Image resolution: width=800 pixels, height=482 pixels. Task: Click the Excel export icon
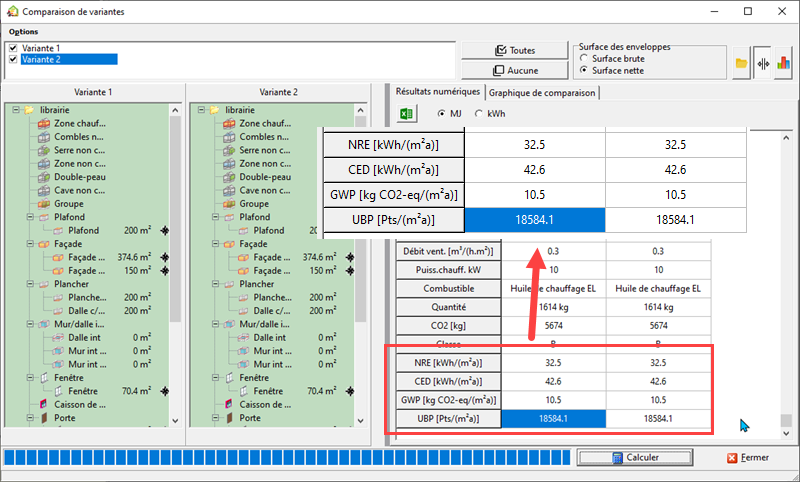click(407, 114)
